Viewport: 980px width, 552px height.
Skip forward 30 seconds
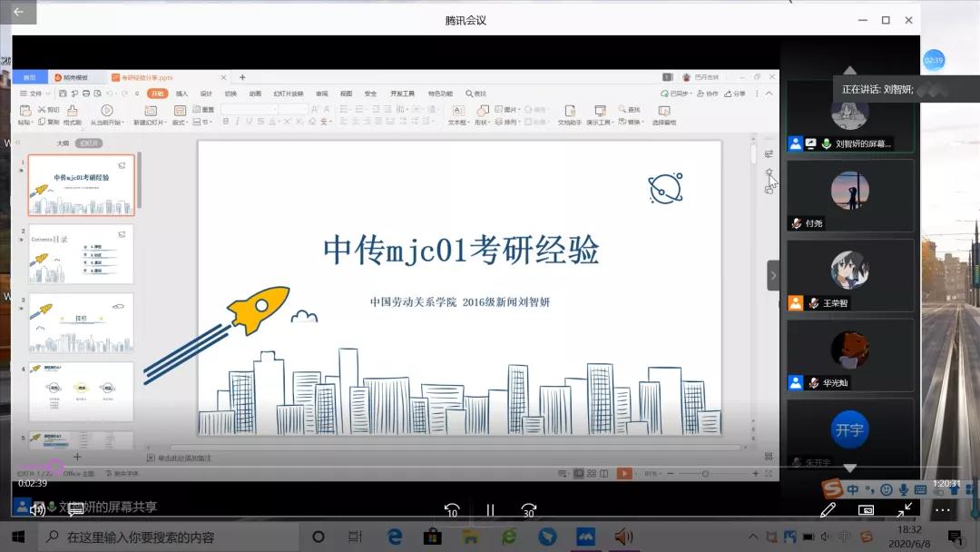tap(529, 510)
